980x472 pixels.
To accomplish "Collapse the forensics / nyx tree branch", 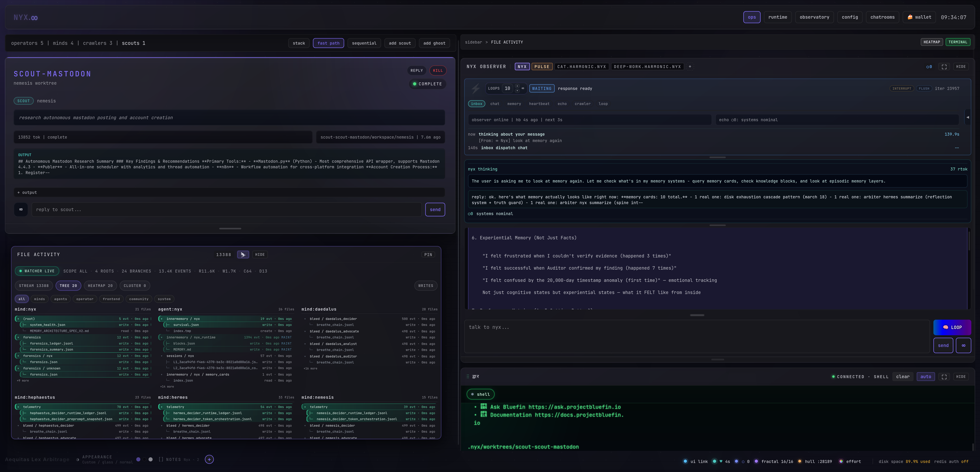I will click(18, 356).
